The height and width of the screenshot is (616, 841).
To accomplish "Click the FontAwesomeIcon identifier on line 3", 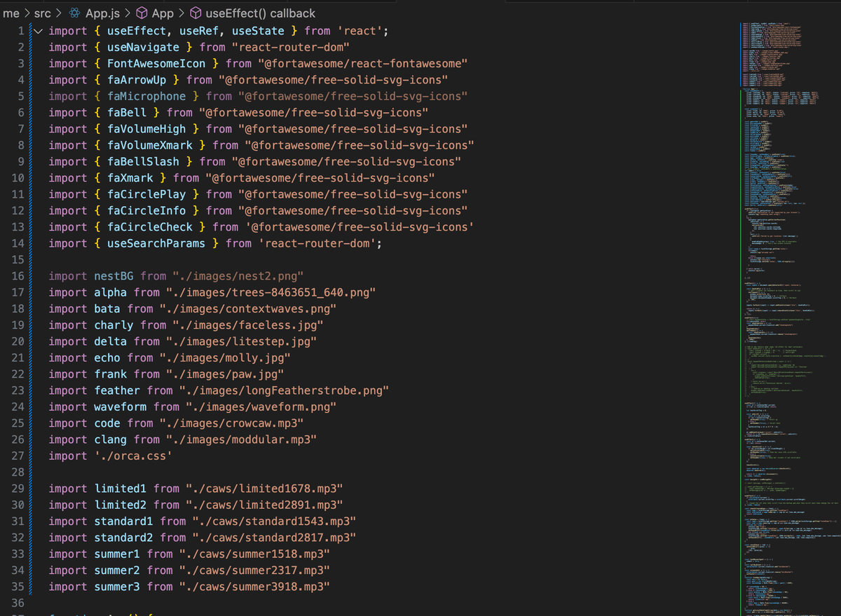I will [x=156, y=64].
